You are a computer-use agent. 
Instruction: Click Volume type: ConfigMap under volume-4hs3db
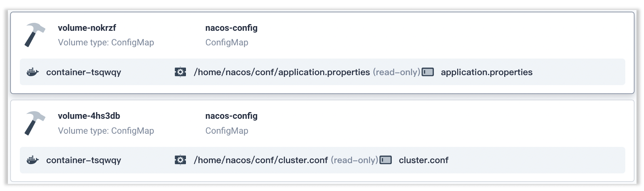point(106,131)
